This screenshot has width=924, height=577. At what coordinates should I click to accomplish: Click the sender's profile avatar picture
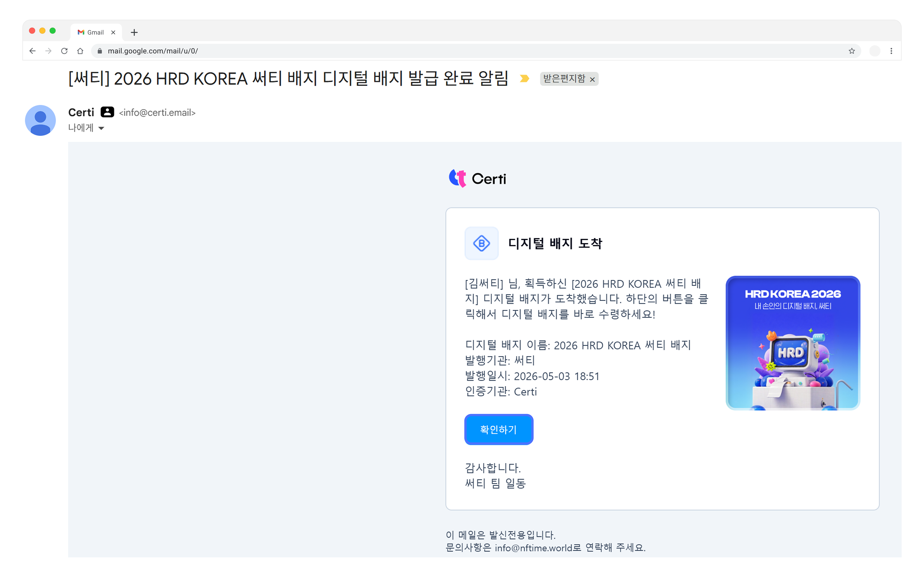40,120
